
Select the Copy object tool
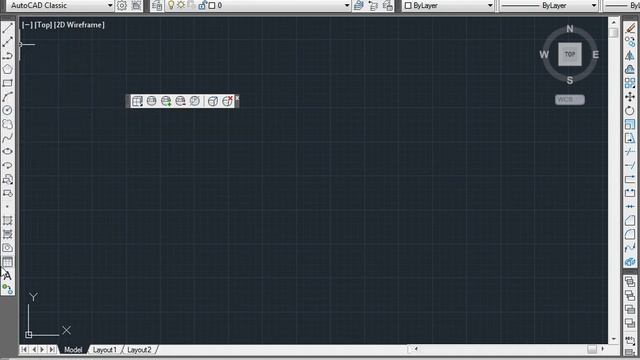630,42
